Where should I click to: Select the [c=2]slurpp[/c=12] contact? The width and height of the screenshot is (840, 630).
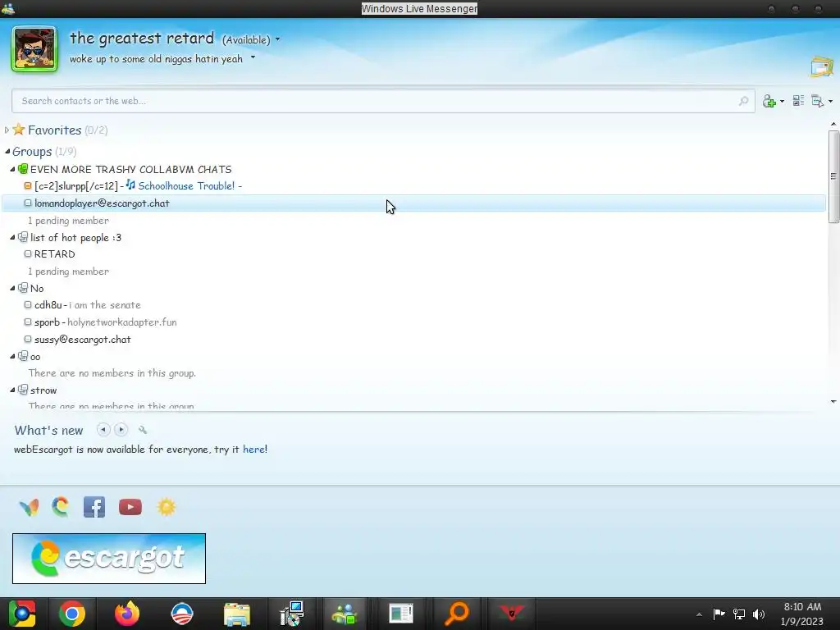(x=75, y=186)
